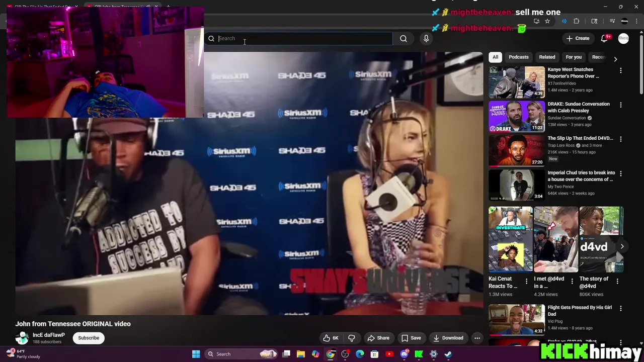
Task: Open Discord from taskbar
Action: pyautogui.click(x=404, y=354)
